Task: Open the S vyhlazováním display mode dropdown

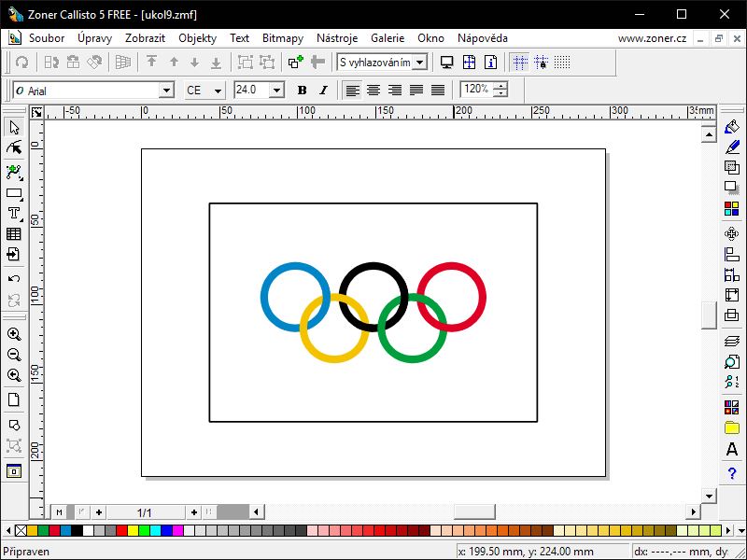Action: tap(419, 63)
